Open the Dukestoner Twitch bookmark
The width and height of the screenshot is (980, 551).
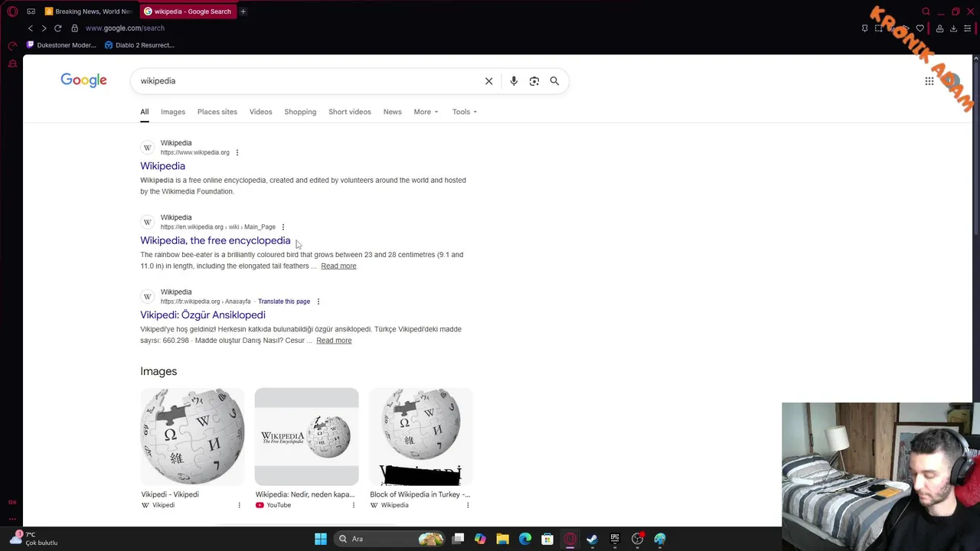tap(61, 45)
